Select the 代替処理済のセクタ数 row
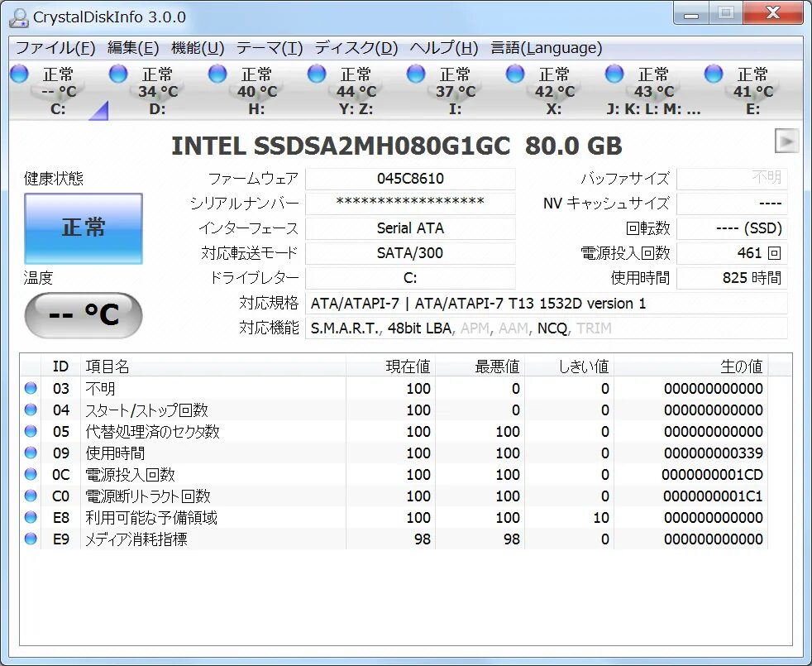 coord(394,431)
